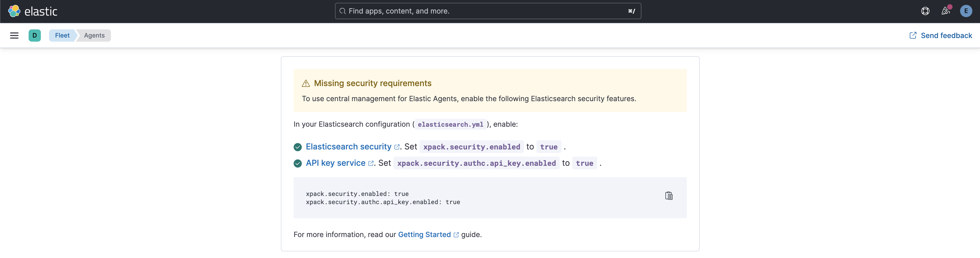Click the xpack.security.authc.api_key.enabled inline code
Viewport: 980px width, 258px height.
pos(476,163)
